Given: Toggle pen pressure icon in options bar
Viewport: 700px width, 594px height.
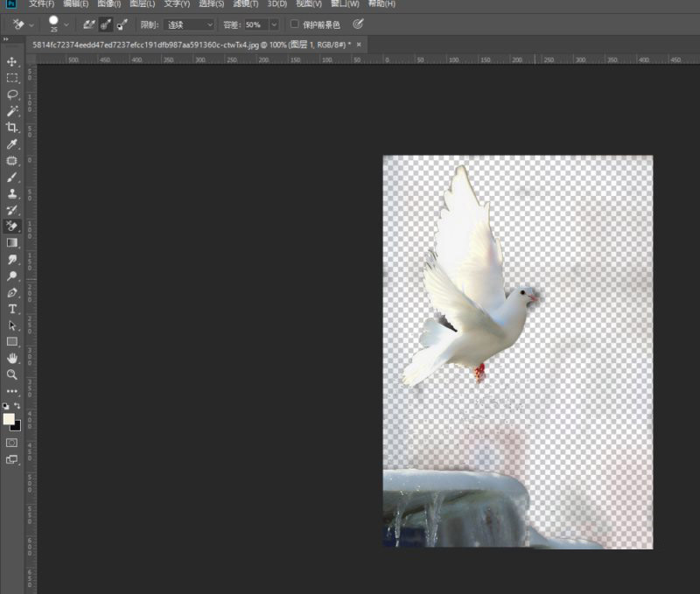Looking at the screenshot, I should (357, 24).
